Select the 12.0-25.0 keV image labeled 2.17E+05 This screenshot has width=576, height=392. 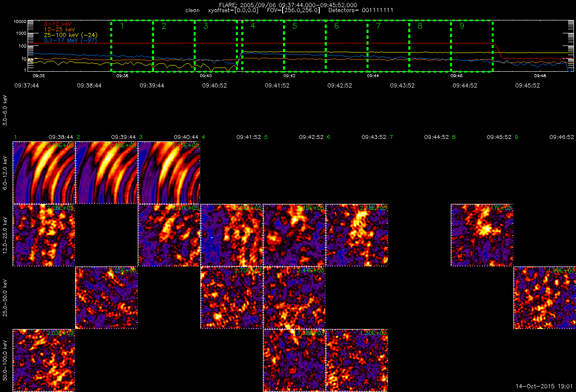[482, 235]
